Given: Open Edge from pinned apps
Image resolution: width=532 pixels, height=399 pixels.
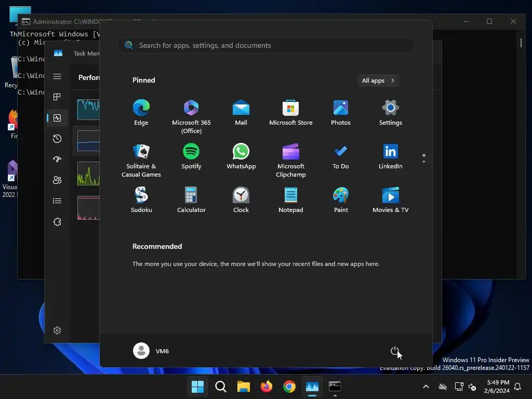Looking at the screenshot, I should [x=141, y=113].
